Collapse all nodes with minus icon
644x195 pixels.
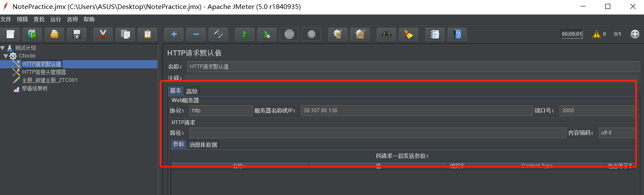tap(196, 34)
